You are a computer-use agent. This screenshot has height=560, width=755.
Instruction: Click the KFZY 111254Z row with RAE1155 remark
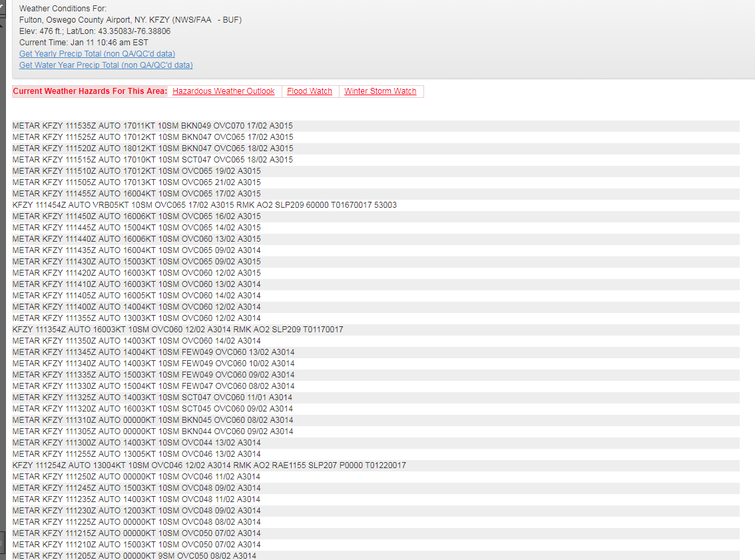(x=376, y=465)
